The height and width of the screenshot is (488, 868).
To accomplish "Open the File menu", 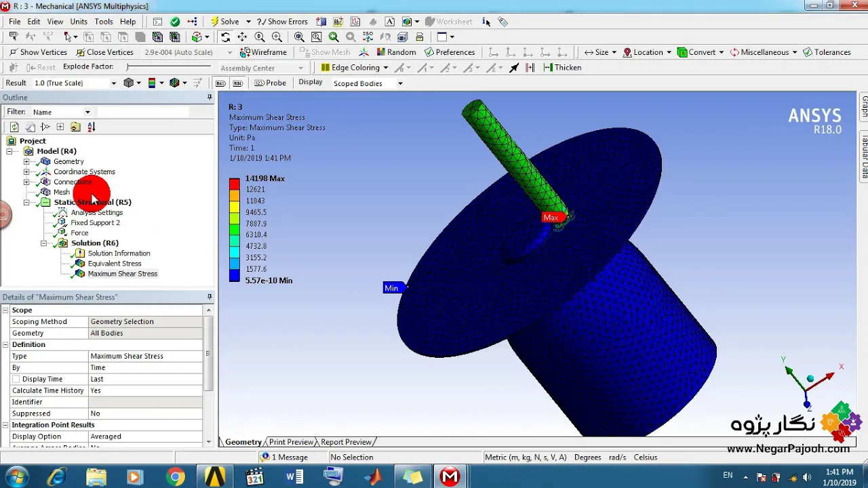I will click(15, 22).
